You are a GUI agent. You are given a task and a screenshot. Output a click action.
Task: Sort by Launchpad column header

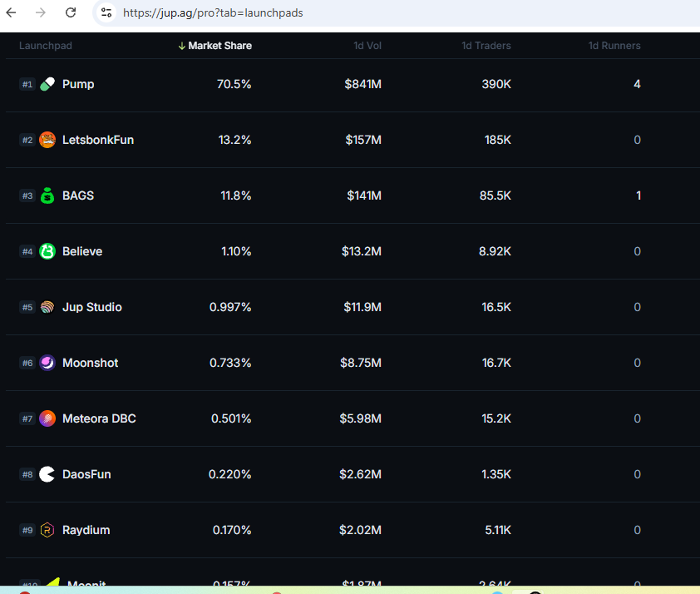(46, 46)
